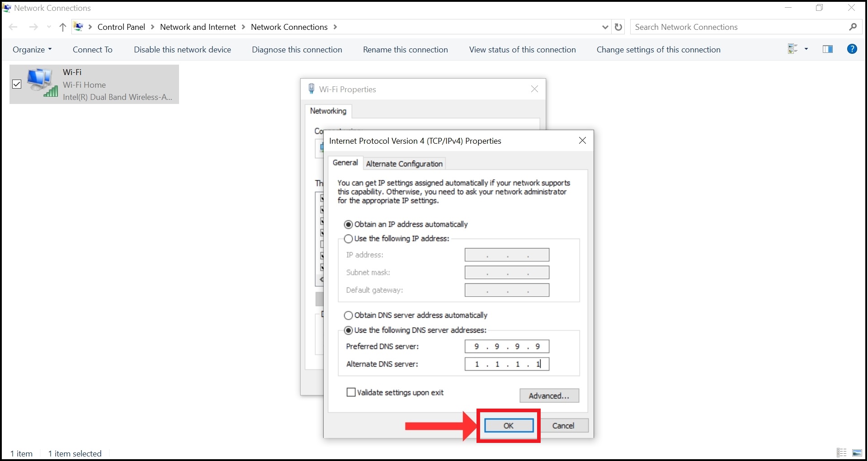The width and height of the screenshot is (868, 461).
Task: Click the search magnifier icon
Action: [853, 27]
